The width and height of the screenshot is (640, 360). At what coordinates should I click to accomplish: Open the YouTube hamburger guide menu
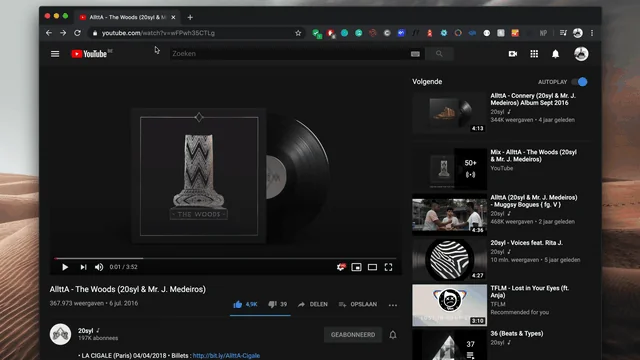point(55,54)
